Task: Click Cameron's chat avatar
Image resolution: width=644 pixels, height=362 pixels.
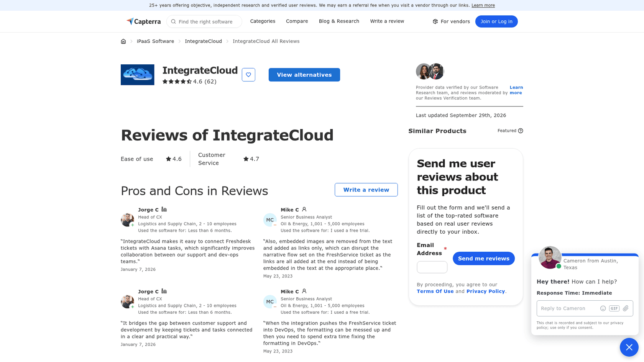Action: click(x=550, y=257)
